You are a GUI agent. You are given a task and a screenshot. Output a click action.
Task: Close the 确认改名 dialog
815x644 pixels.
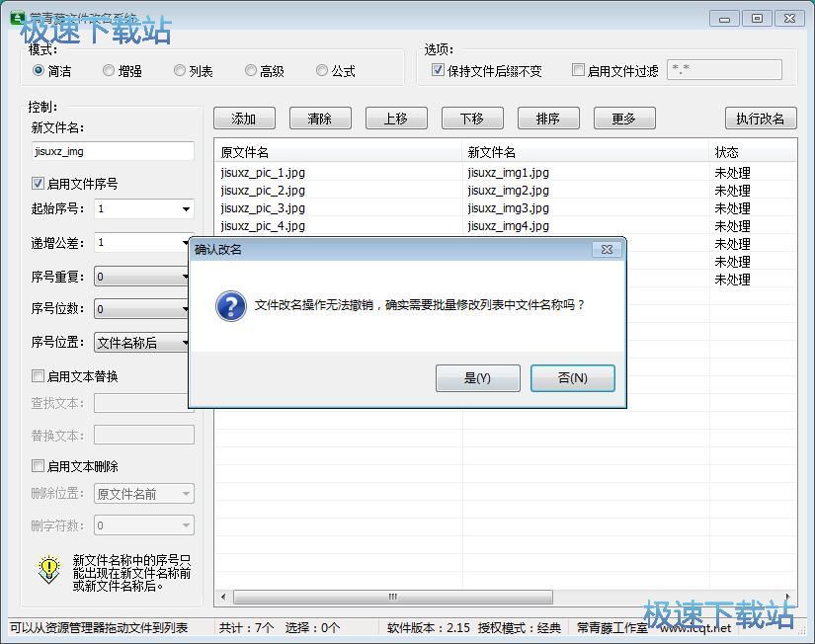607,250
